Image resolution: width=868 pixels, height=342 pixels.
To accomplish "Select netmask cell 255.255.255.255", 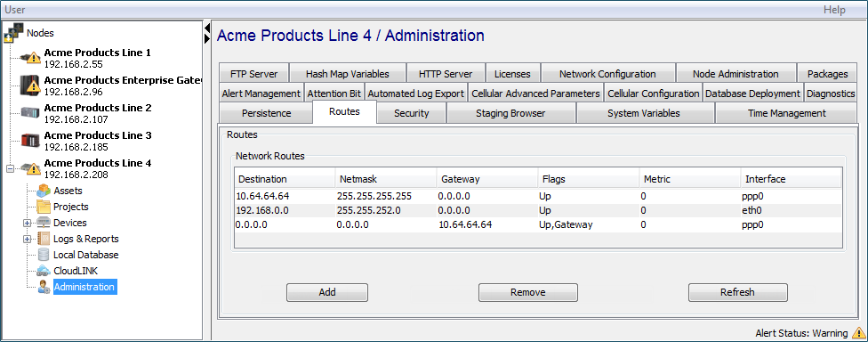I will pyautogui.click(x=385, y=196).
